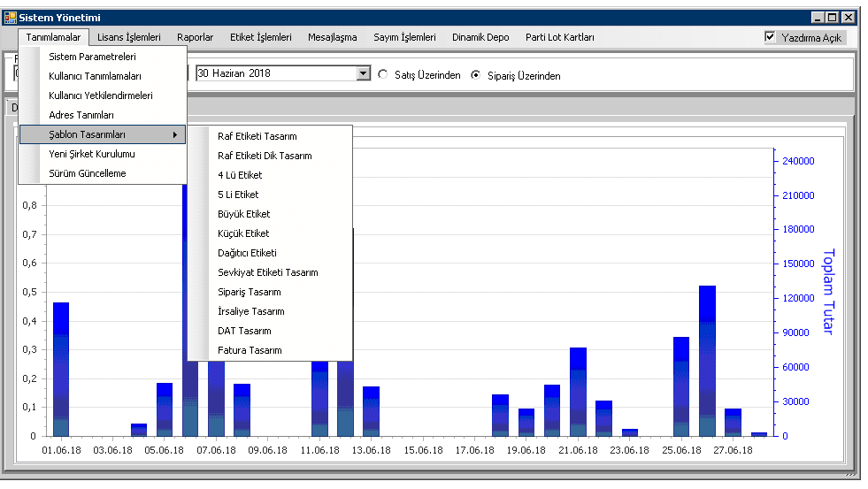Viewport: 868px width, 489px height.
Task: Expand the Şablon Tasarımları submenu
Action: point(103,134)
